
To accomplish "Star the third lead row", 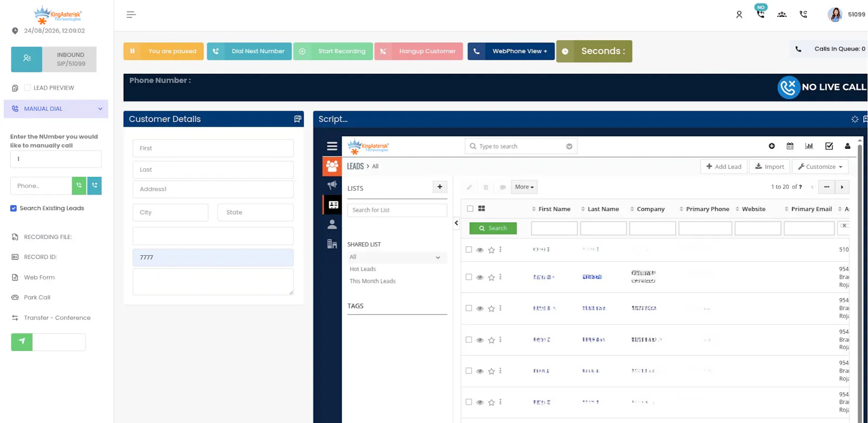I will pyautogui.click(x=492, y=308).
